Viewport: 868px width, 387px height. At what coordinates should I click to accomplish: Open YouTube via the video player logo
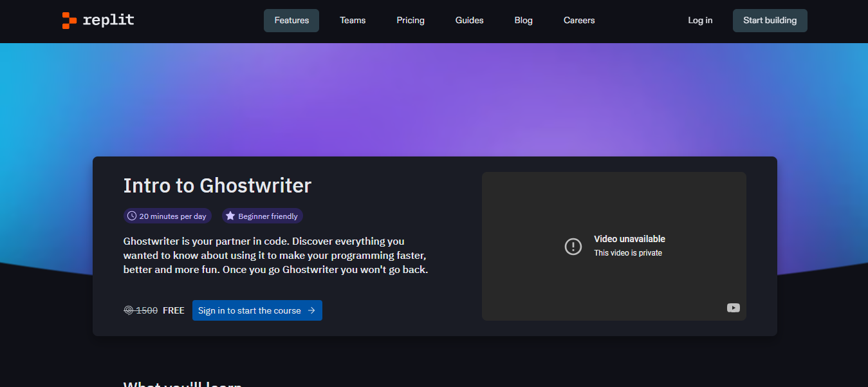coord(734,308)
